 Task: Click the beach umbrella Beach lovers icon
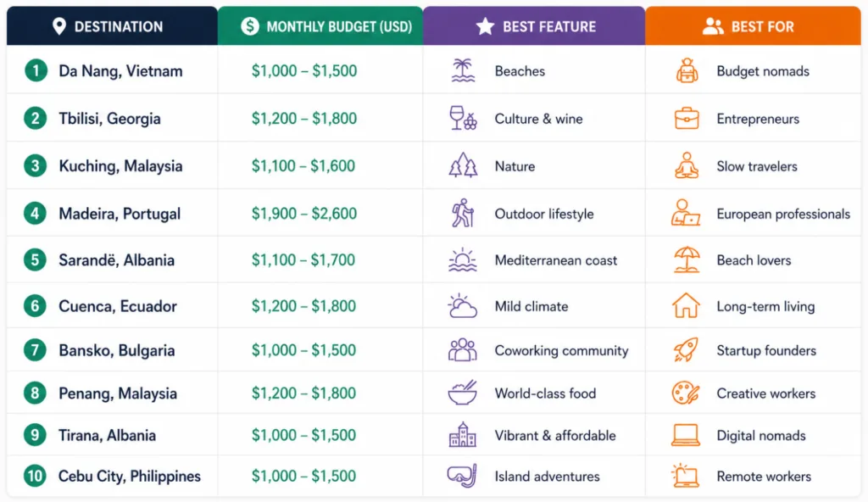687,259
